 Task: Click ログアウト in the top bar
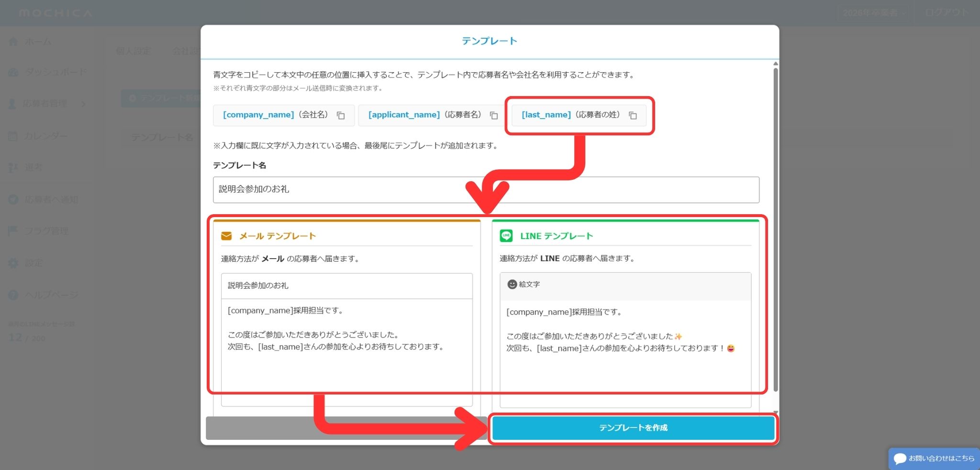coord(946,13)
